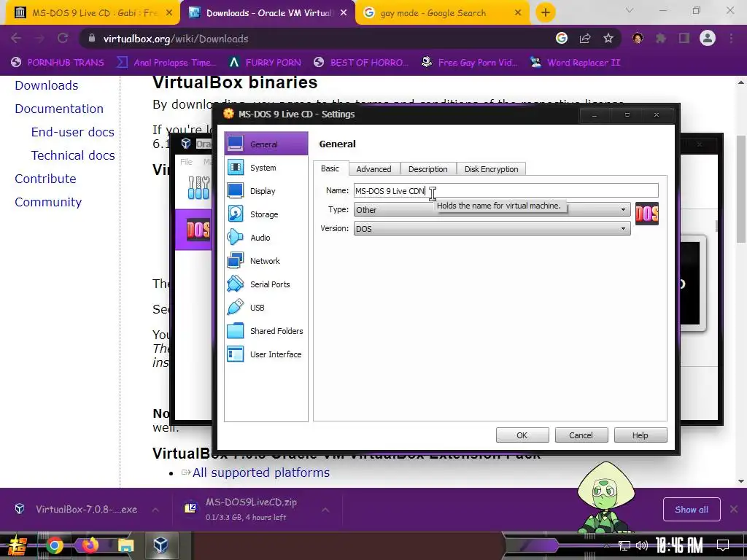Expand the Type dropdown showing Other
Screen dimensions: 747x560
pos(492,209)
